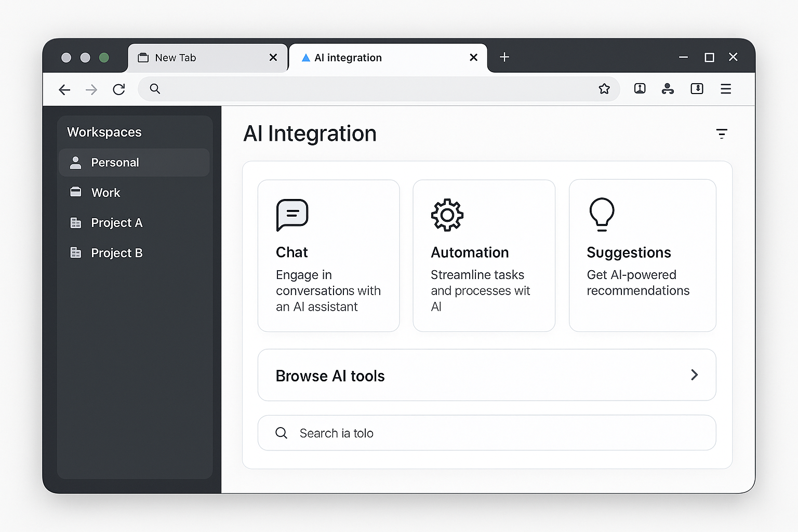Focus the Search ia tolo field
This screenshot has height=532, width=798.
pyautogui.click(x=487, y=433)
